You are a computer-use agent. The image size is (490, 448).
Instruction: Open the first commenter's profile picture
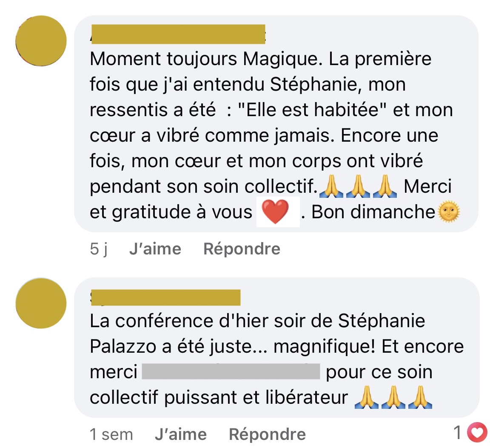pos(41,41)
